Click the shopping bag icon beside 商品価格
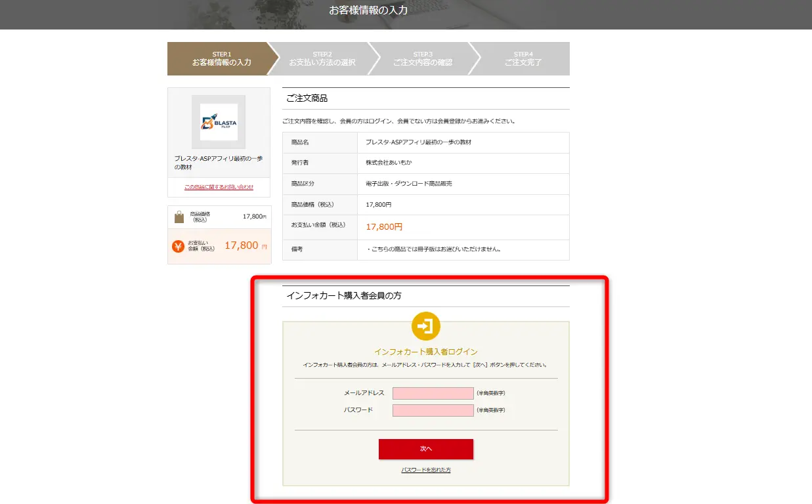The width and height of the screenshot is (812, 504). coord(178,216)
